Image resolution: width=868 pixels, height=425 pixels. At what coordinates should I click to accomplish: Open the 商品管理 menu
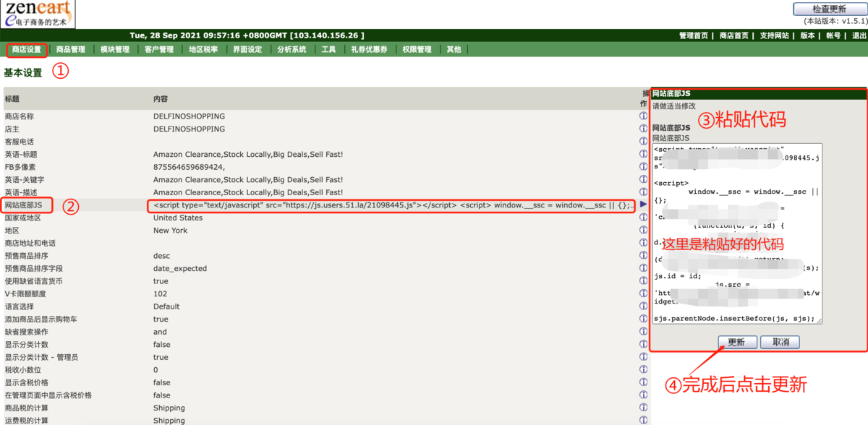pyautogui.click(x=71, y=50)
